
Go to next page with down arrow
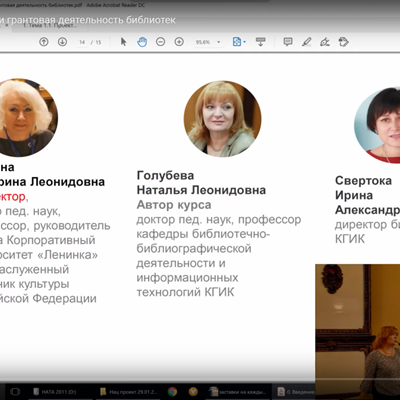tap(62, 42)
